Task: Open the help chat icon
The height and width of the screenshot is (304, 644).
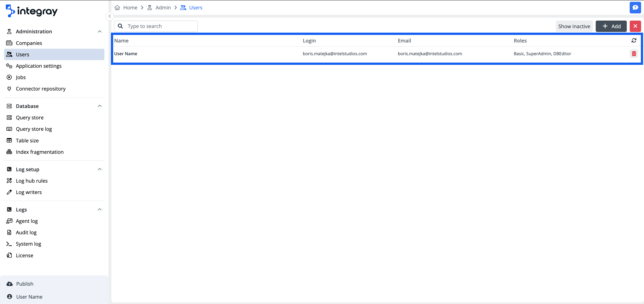Action: pos(635,8)
